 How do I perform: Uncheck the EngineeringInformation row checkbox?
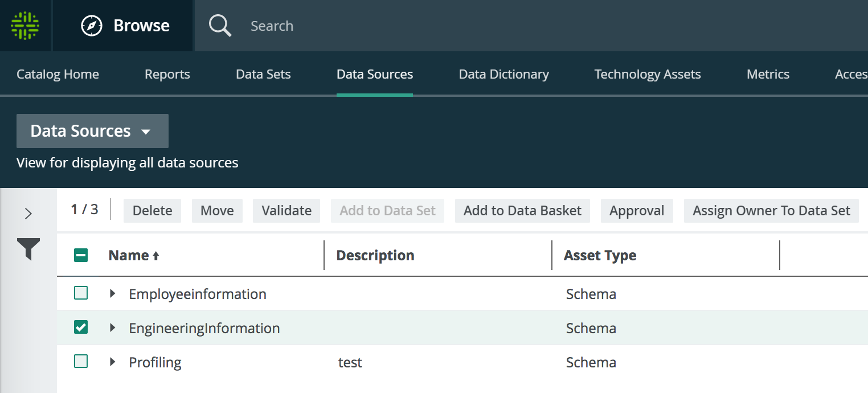[80, 327]
